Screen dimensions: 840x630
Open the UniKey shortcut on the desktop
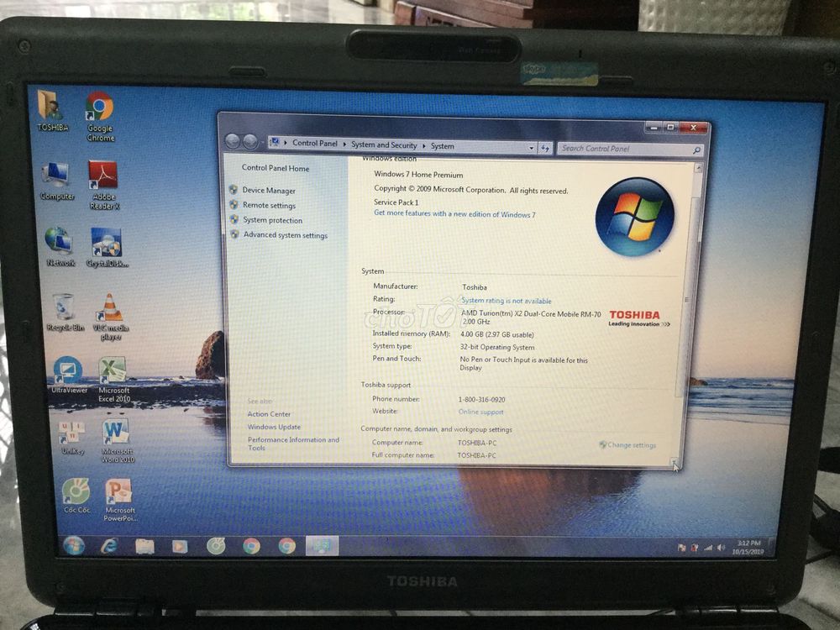(71, 438)
